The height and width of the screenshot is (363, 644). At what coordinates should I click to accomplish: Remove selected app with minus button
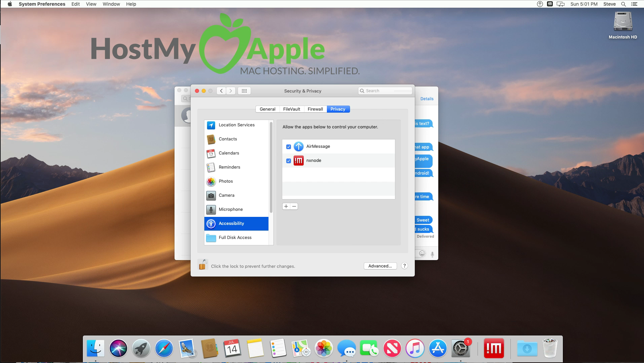pyautogui.click(x=294, y=206)
